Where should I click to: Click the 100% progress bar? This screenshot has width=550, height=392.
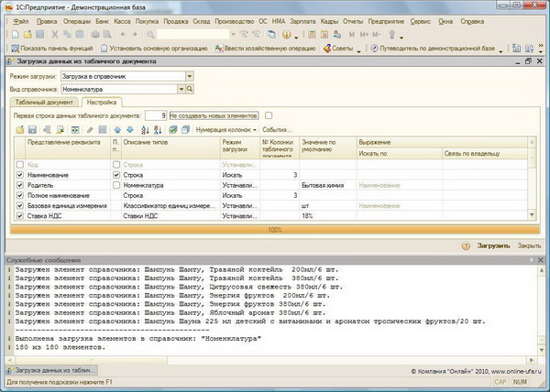275,230
